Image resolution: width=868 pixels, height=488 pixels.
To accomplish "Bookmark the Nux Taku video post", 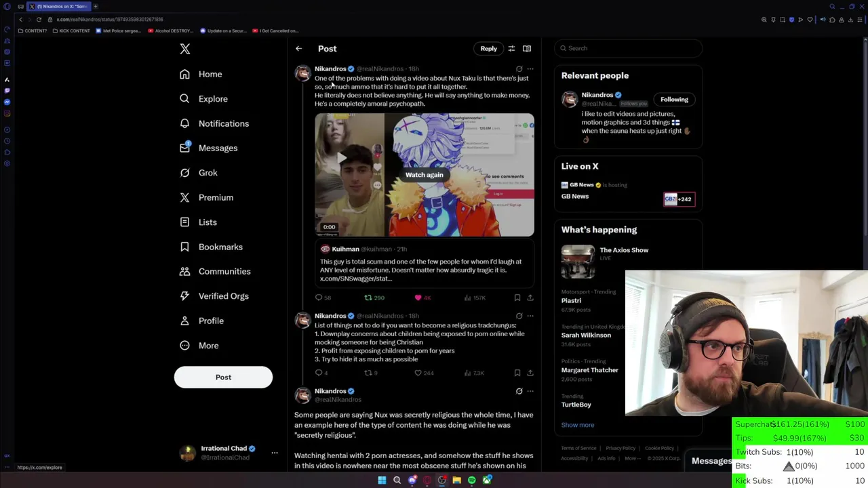I will click(x=517, y=298).
